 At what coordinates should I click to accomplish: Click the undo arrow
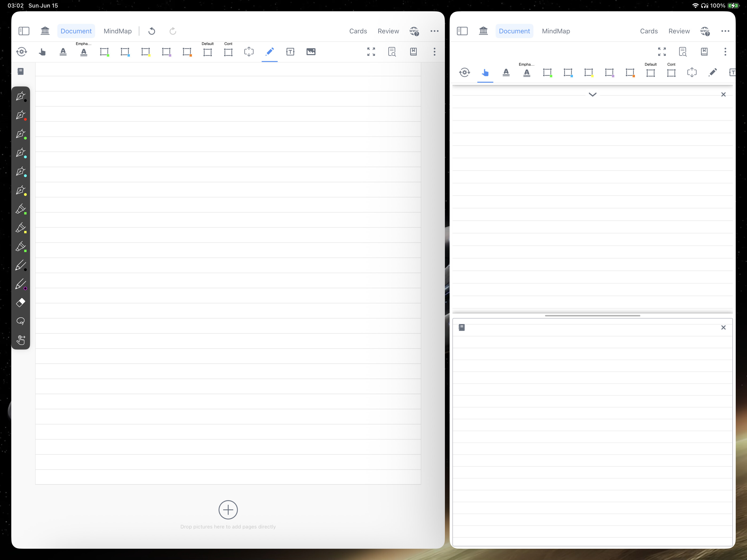coord(152,31)
